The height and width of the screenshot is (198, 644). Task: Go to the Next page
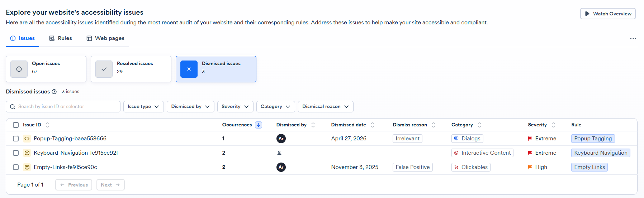coord(110,185)
